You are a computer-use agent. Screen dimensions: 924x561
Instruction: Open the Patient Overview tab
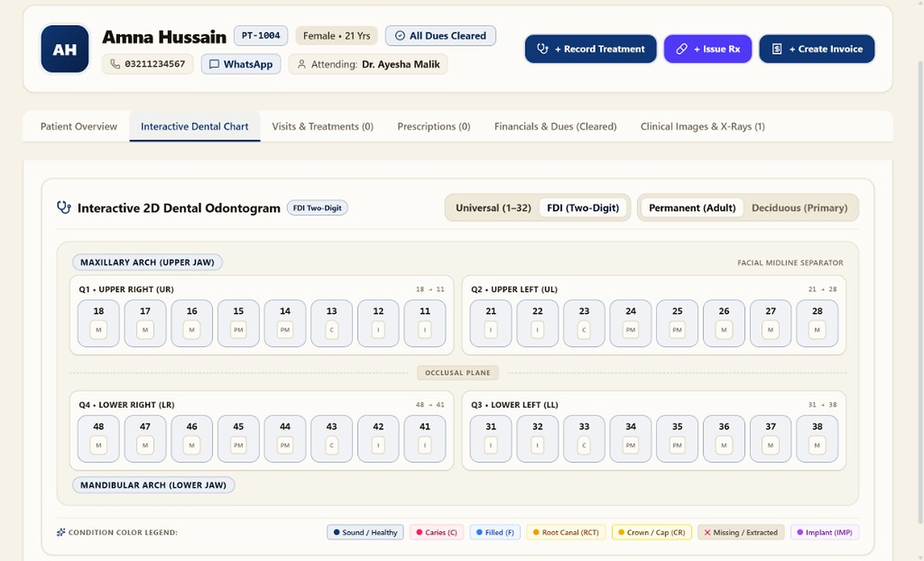(79, 126)
